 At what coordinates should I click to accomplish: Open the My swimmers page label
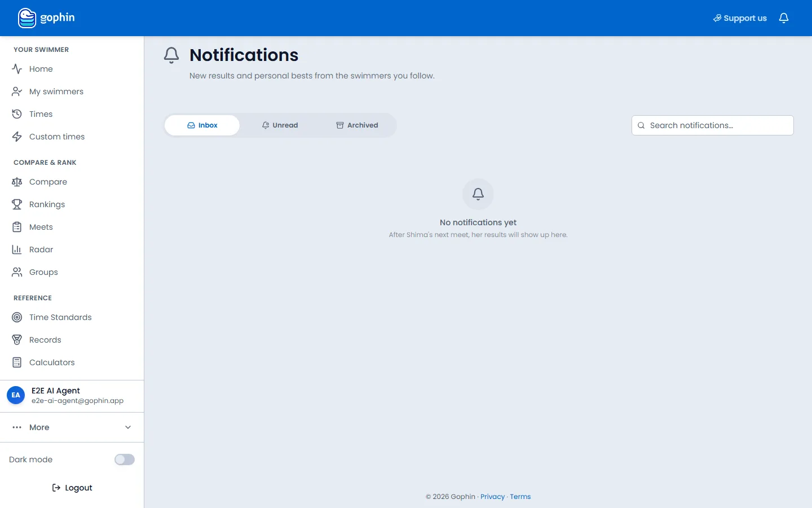coord(56,91)
